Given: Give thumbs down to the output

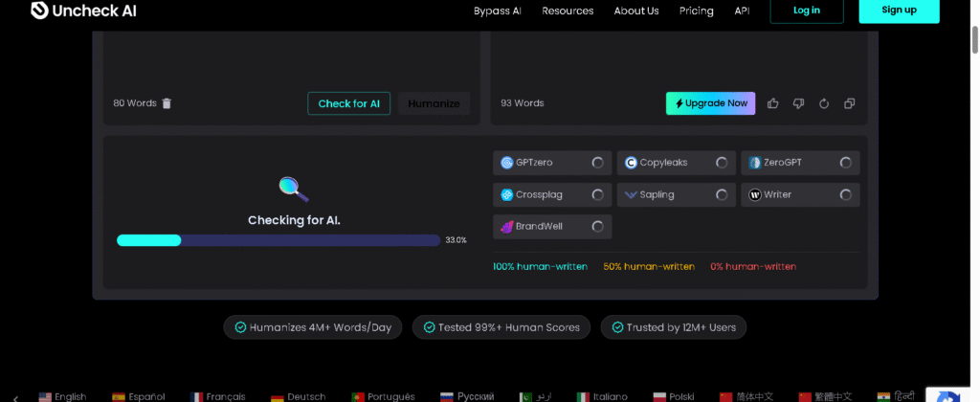Looking at the screenshot, I should tap(798, 103).
